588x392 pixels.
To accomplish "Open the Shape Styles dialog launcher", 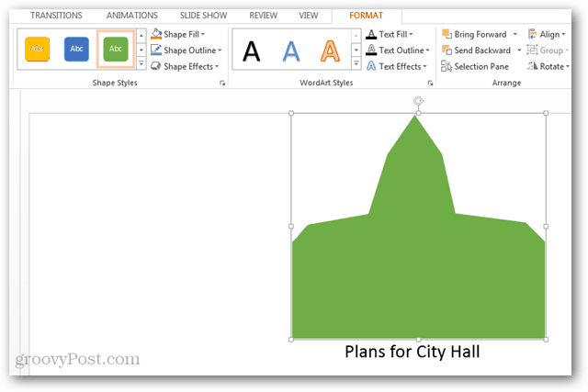I will coord(222,84).
